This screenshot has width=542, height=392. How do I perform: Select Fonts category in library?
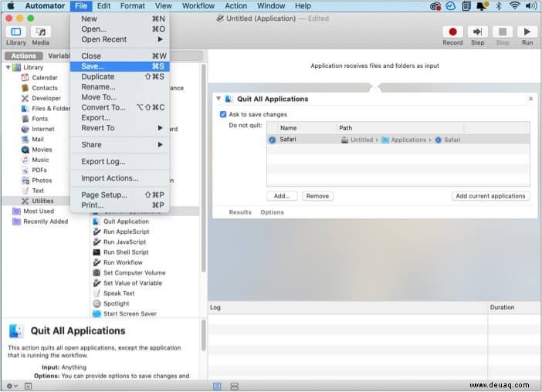tap(39, 119)
